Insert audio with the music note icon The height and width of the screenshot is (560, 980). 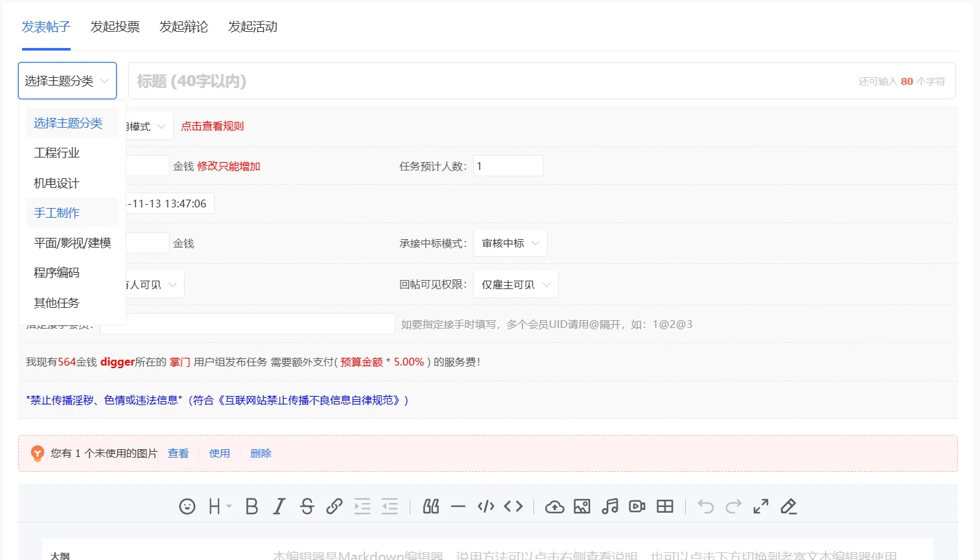click(x=610, y=506)
